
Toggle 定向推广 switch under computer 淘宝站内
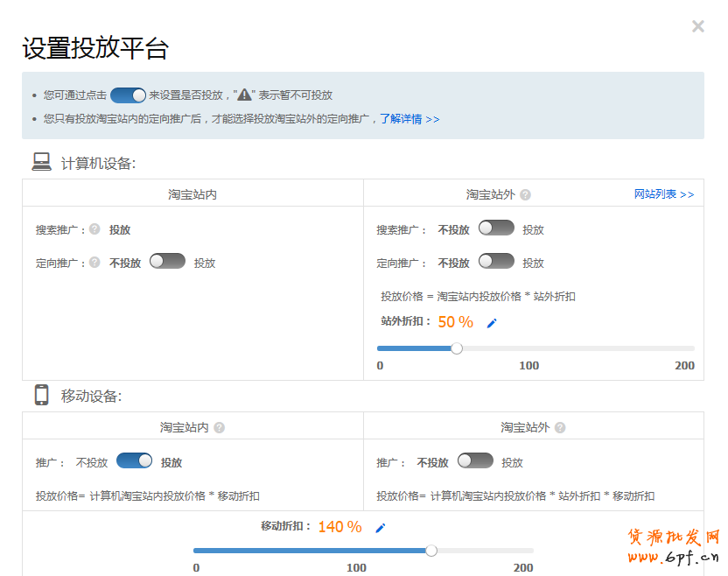(x=167, y=261)
